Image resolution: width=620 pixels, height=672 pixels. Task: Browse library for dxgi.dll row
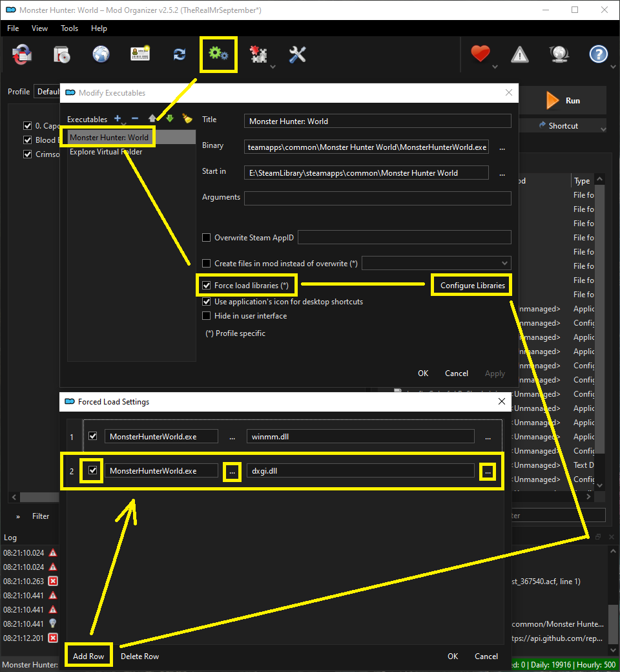click(488, 472)
